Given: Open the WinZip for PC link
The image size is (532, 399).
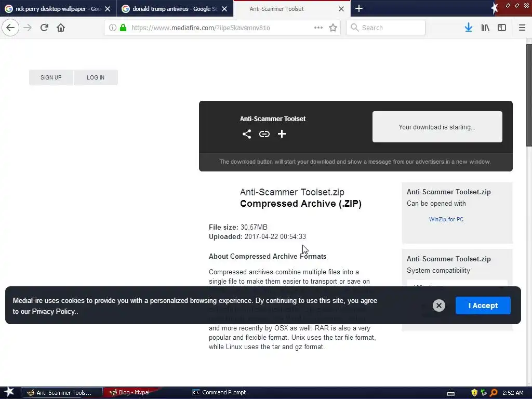Looking at the screenshot, I should (446, 220).
